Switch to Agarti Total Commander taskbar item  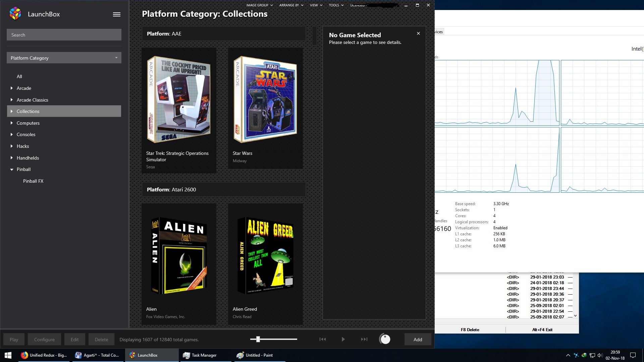pos(97,355)
